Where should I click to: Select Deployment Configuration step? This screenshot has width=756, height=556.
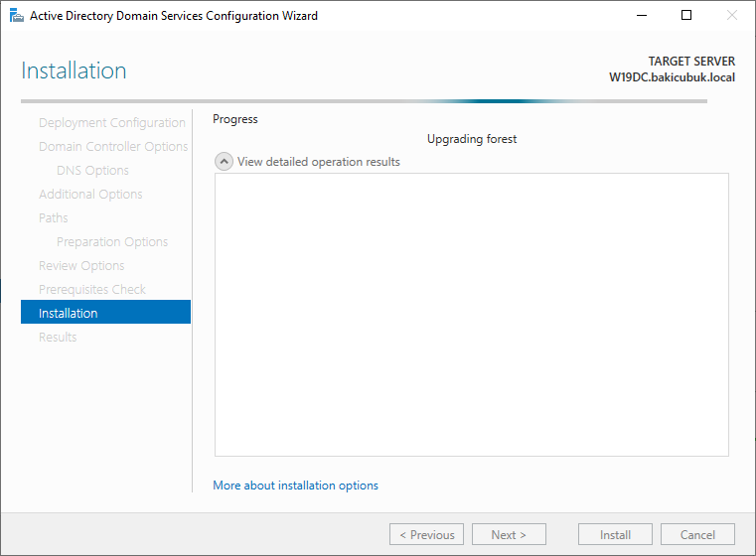112,123
